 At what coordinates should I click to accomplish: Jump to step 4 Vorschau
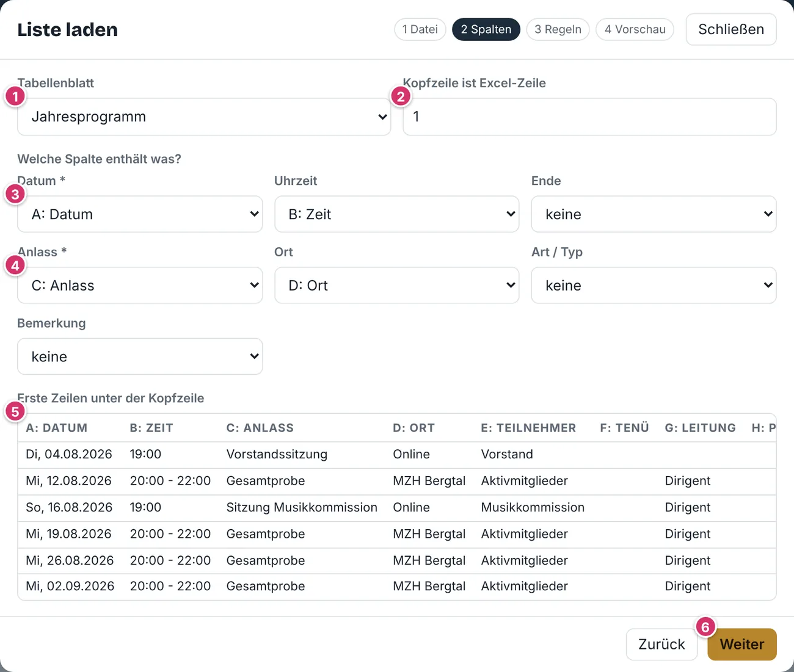[x=635, y=29]
